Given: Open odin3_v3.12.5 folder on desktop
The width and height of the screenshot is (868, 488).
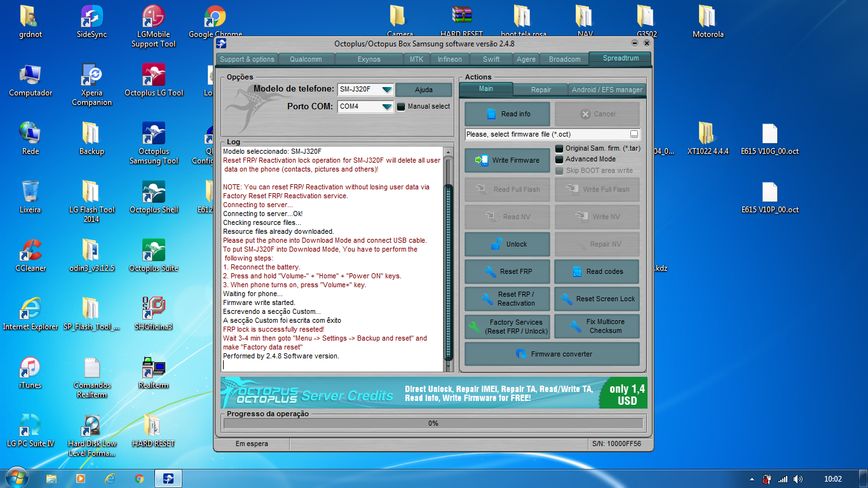Looking at the screenshot, I should pyautogui.click(x=92, y=256).
